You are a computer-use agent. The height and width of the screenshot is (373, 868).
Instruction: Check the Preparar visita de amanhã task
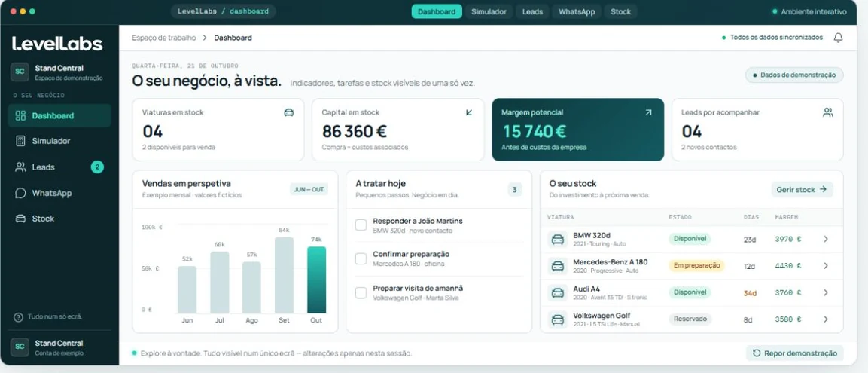[361, 292]
